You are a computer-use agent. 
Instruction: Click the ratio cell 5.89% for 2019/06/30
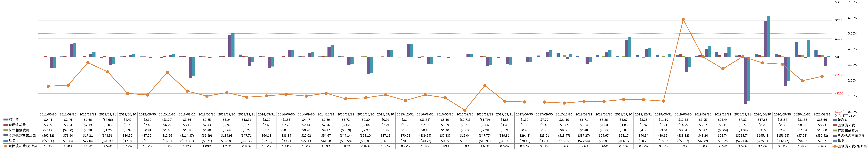[x=683, y=146]
